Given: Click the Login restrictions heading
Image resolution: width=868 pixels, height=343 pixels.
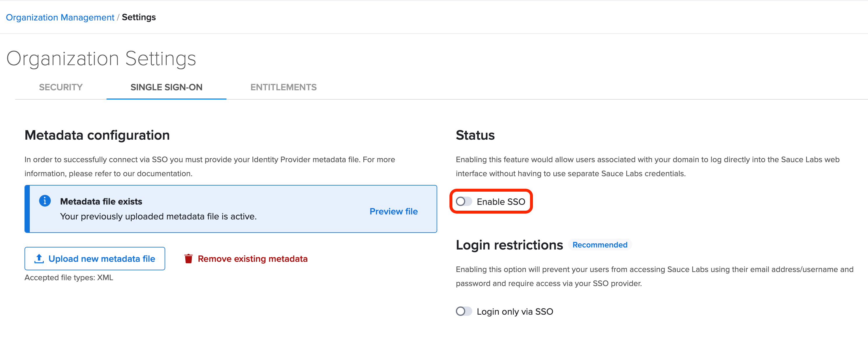Looking at the screenshot, I should pyautogui.click(x=509, y=245).
